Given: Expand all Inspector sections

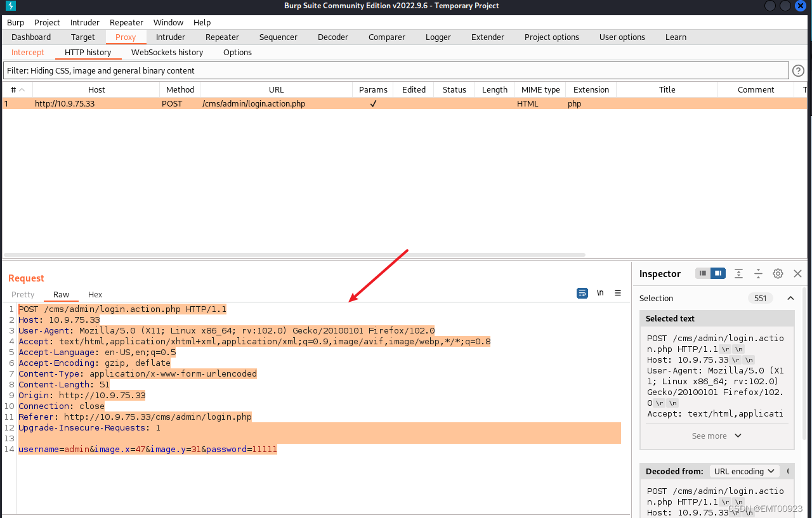Looking at the screenshot, I should (738, 273).
